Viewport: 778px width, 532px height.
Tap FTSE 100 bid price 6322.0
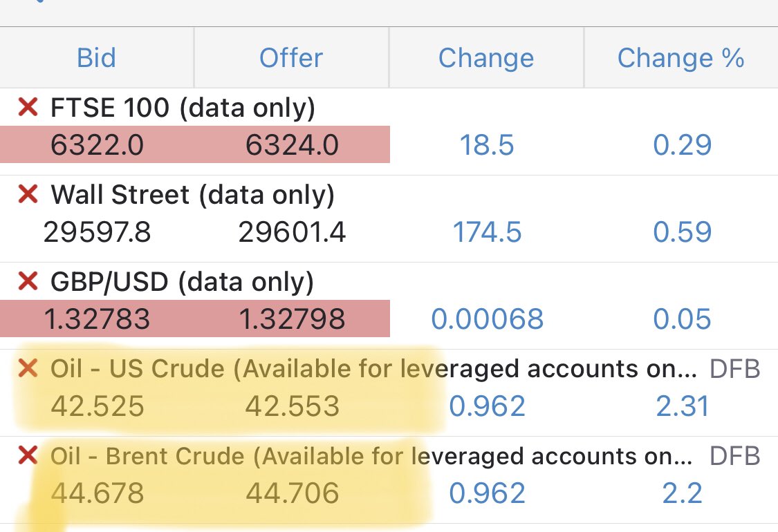click(98, 145)
